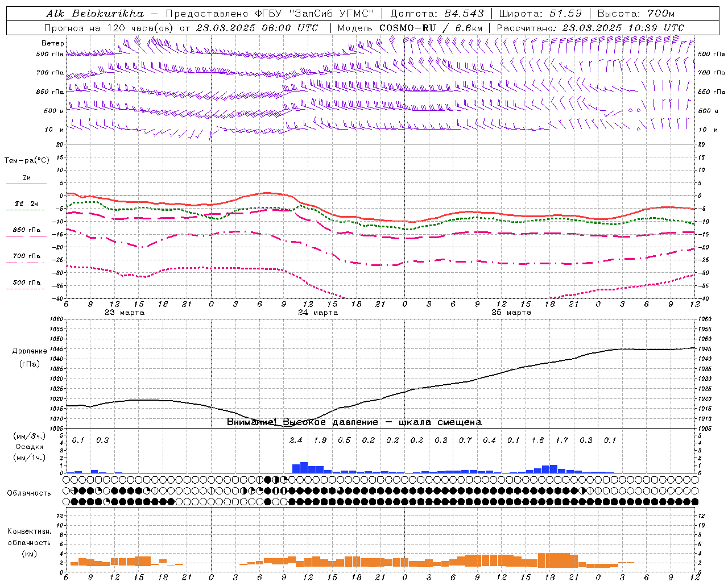Click the precipitation value '0.7'
Image resolution: width=728 pixels, height=582 pixels.
465,440
